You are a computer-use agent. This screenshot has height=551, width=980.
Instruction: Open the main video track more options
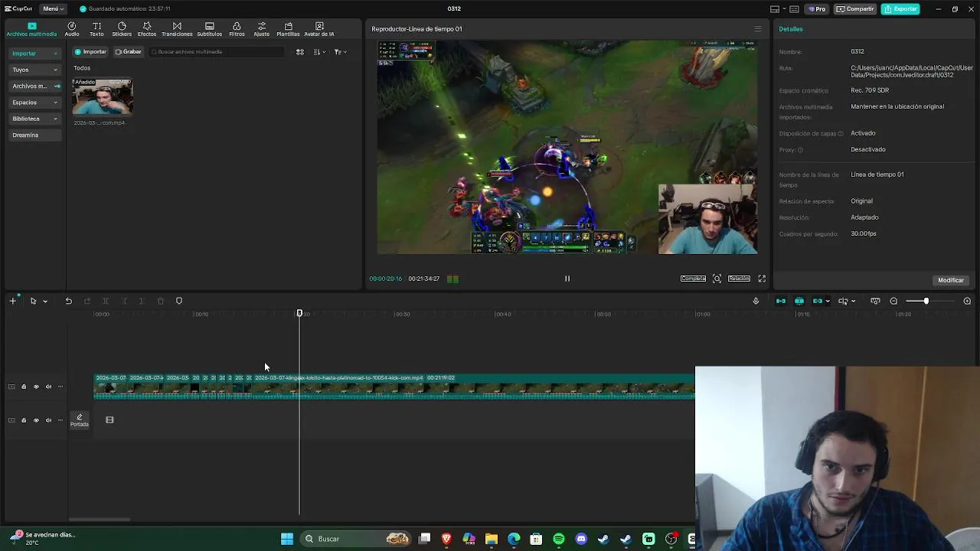tap(60, 386)
